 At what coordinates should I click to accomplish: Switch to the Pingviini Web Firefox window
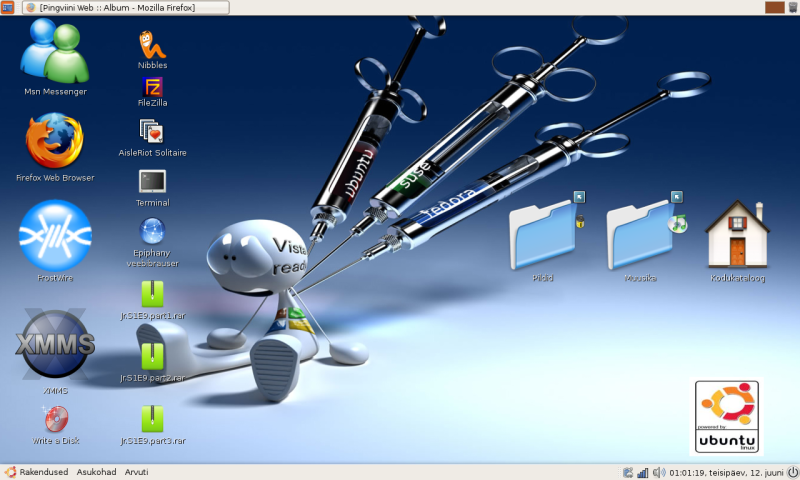pyautogui.click(x=126, y=8)
